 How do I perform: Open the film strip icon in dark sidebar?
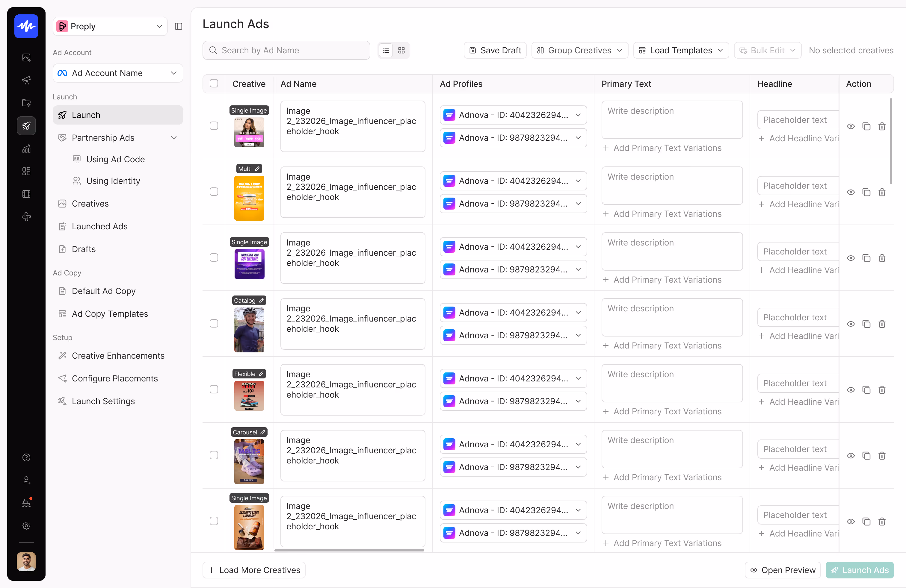tap(26, 194)
